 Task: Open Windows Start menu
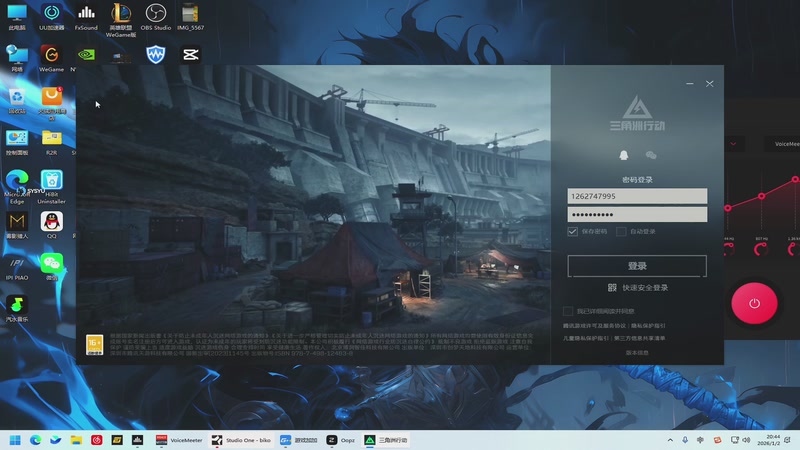click(x=15, y=440)
